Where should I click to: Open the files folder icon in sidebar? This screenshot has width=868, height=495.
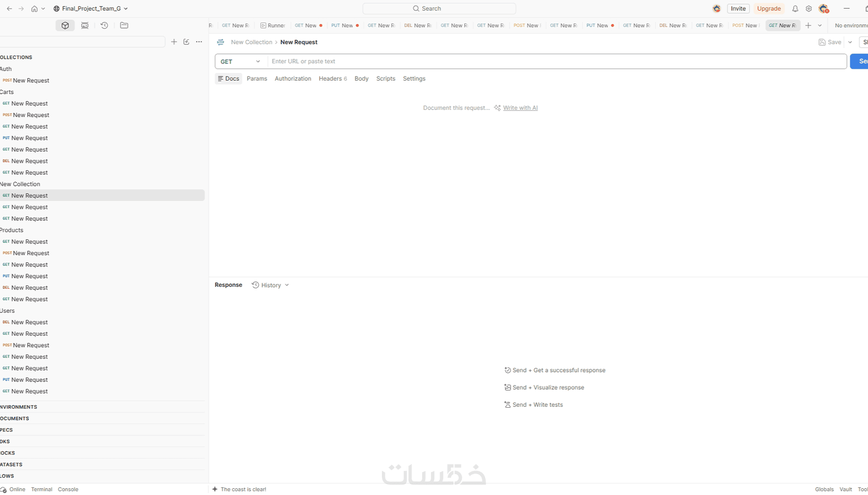[124, 26]
